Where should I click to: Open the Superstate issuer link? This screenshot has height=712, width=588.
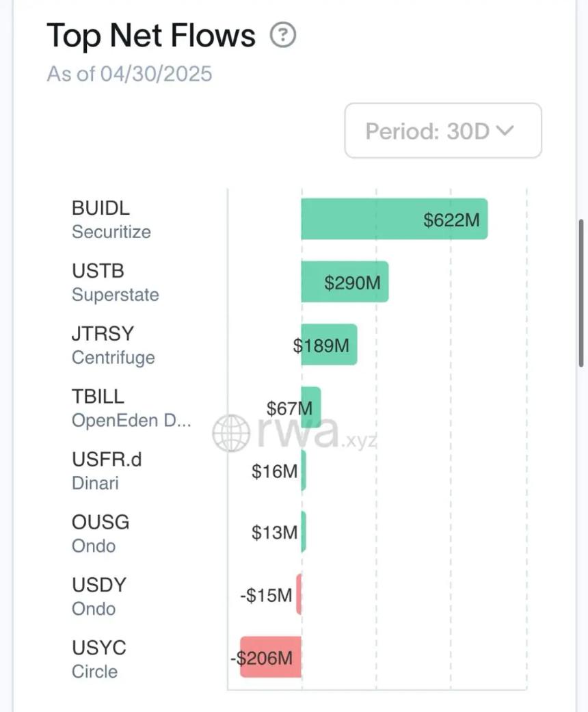[115, 295]
